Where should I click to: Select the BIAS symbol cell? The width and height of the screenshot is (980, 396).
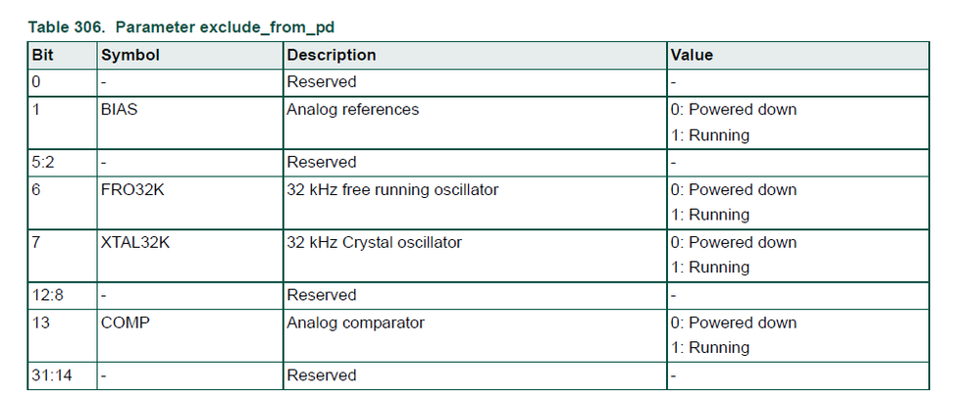pos(121,110)
